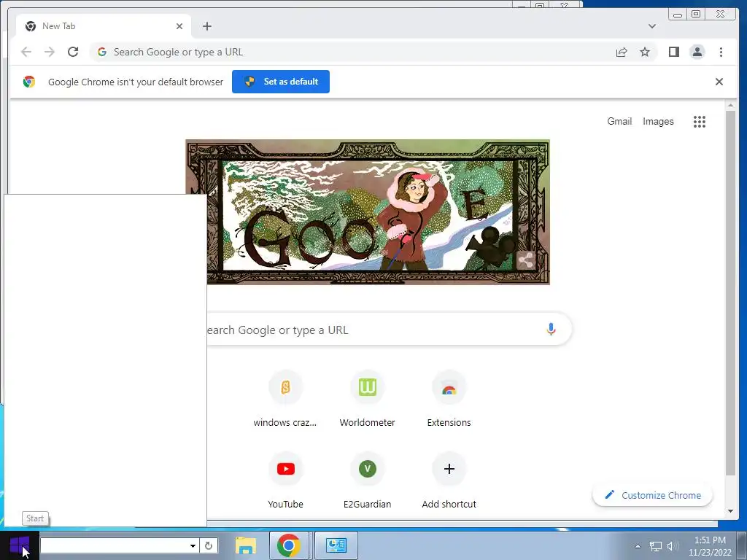Bookmark this tab with star icon

pyautogui.click(x=645, y=52)
